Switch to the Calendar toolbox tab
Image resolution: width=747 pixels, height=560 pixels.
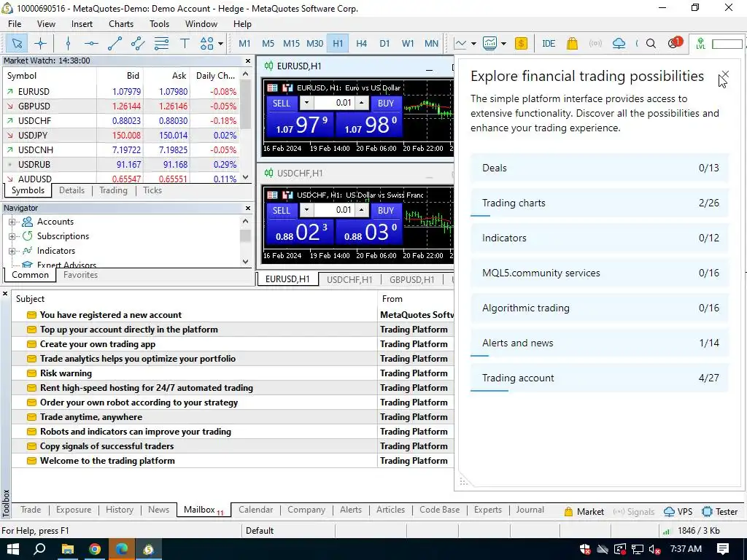[x=255, y=510]
